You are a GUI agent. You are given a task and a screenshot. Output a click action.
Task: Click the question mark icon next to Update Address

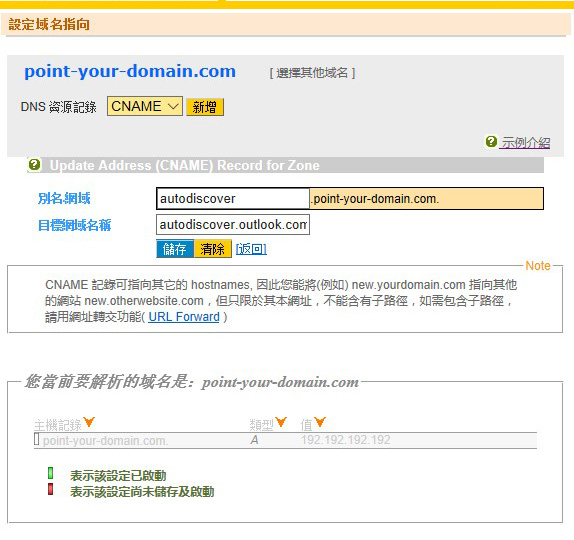[34, 165]
